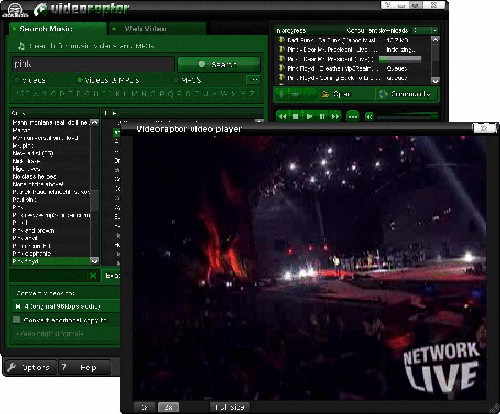Open the Community button with globe icon
The height and width of the screenshot is (414, 500).
406,94
